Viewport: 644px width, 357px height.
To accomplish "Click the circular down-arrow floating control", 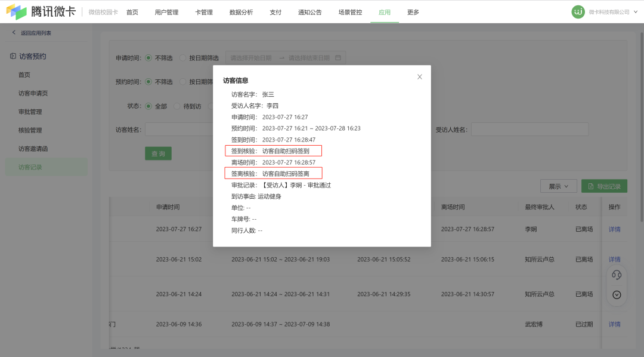I will [x=616, y=294].
